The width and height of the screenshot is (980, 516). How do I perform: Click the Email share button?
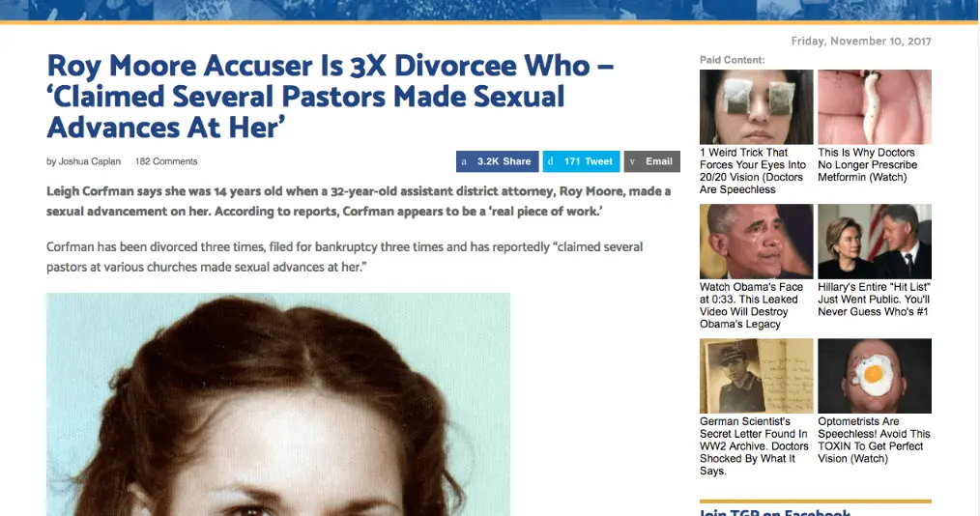(651, 161)
